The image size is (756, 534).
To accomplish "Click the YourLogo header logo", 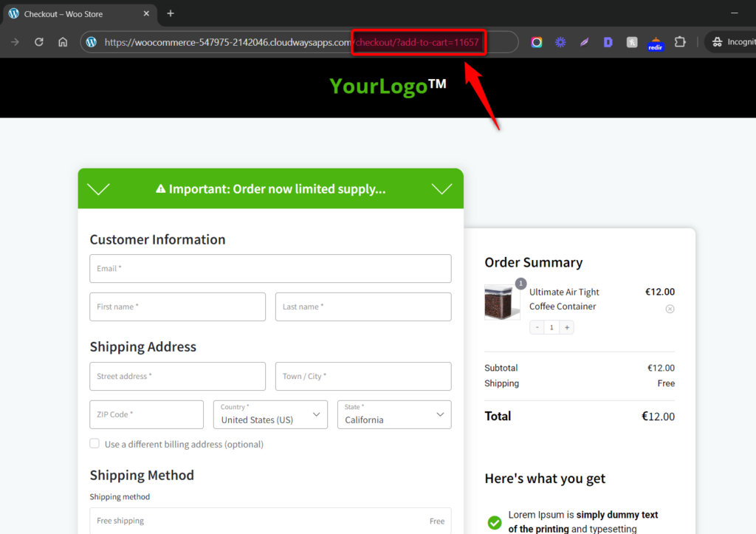I will tap(388, 86).
